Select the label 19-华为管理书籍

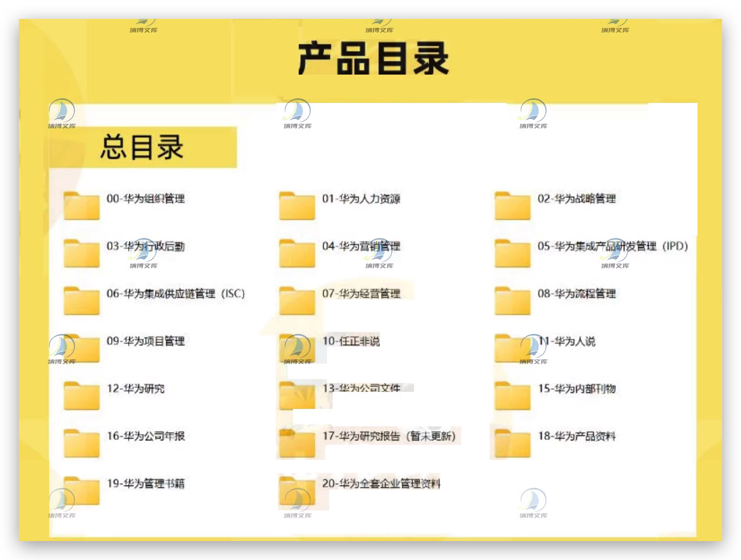coord(146,484)
